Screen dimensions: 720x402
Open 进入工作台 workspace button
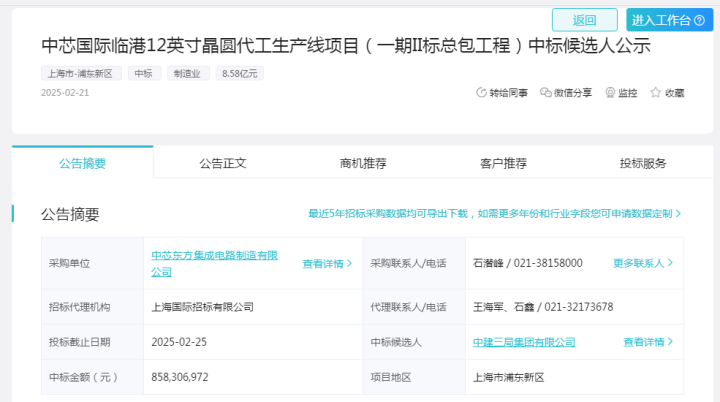[669, 20]
